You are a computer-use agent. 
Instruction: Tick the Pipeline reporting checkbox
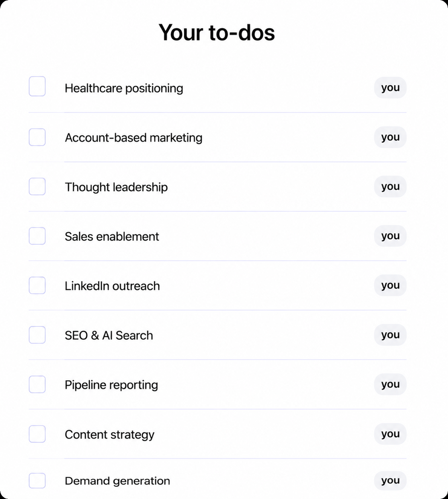coord(37,384)
